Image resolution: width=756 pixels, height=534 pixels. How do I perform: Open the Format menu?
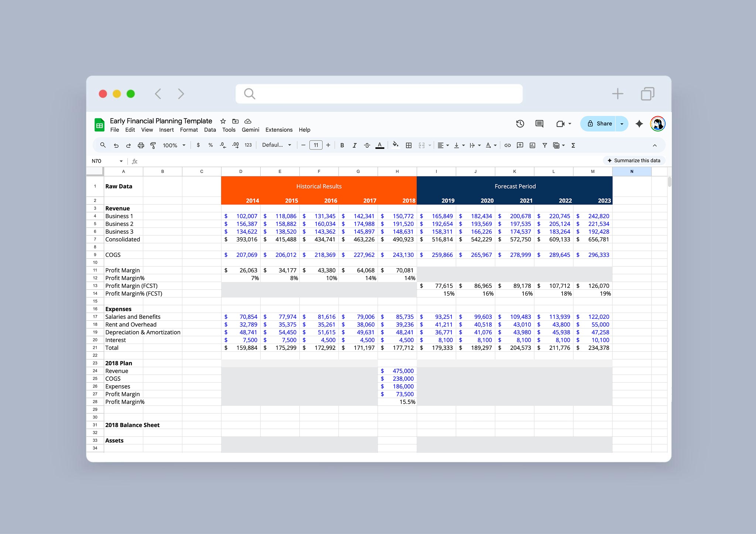pyautogui.click(x=189, y=130)
